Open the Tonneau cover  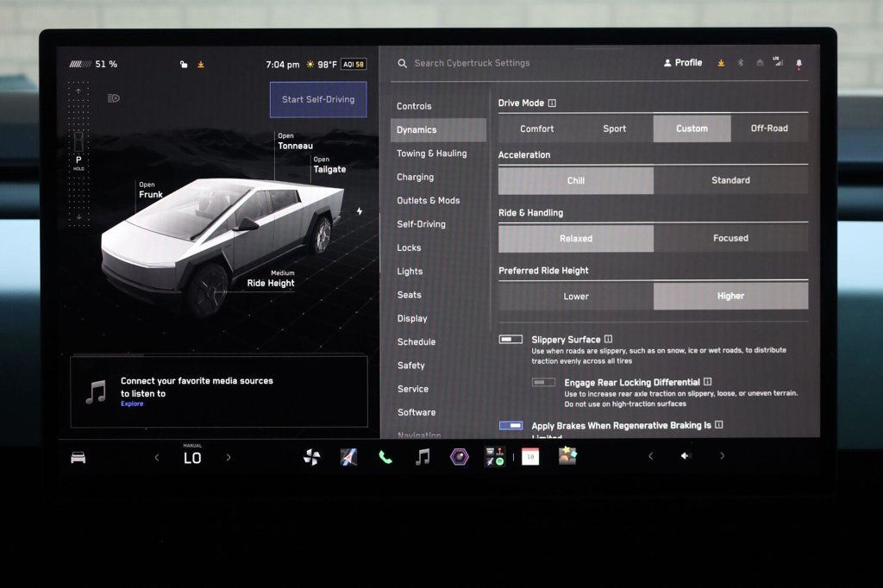(295, 141)
